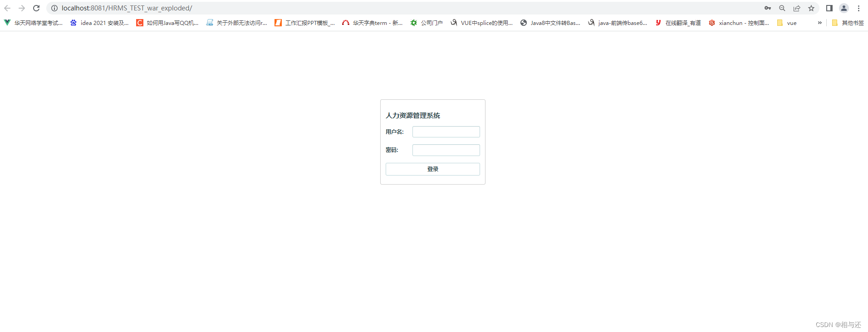Open 其他书签 folder
Screen dimensions: 868x332
tap(848, 23)
